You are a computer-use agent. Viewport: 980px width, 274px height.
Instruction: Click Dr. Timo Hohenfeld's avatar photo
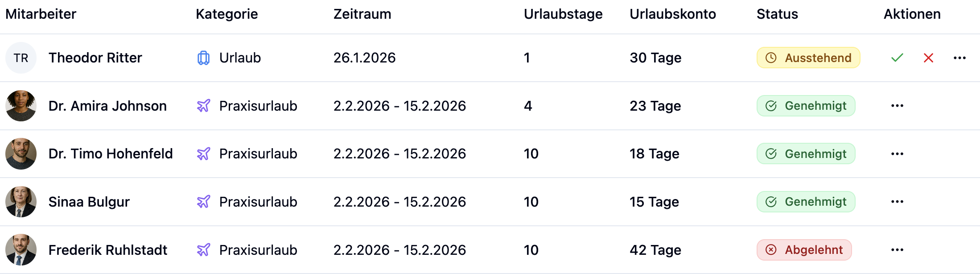[21, 154]
